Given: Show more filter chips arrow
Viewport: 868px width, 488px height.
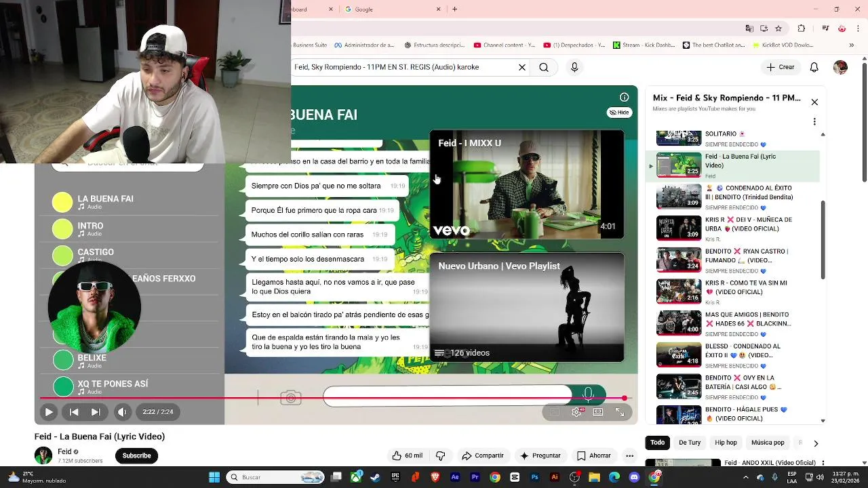Looking at the screenshot, I should [x=816, y=443].
